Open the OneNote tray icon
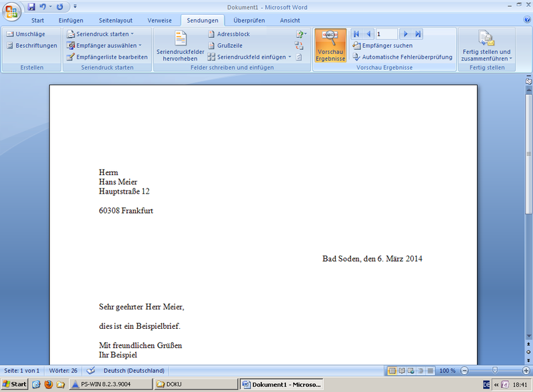Image resolution: width=533 pixels, height=392 pixels. click(x=506, y=385)
